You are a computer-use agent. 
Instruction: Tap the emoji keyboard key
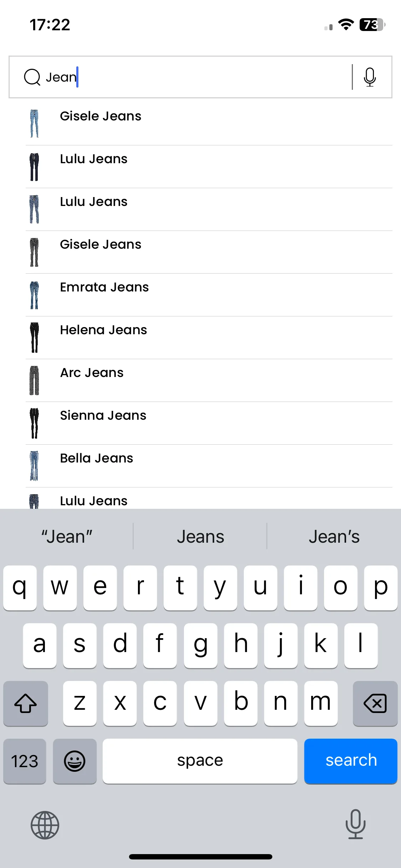coord(74,761)
